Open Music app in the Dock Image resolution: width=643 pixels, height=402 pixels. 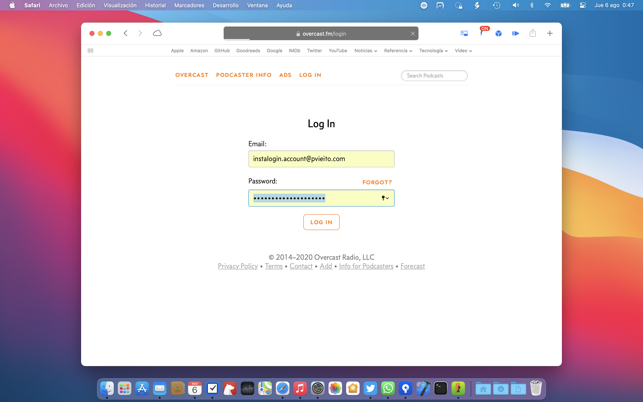[x=300, y=388]
